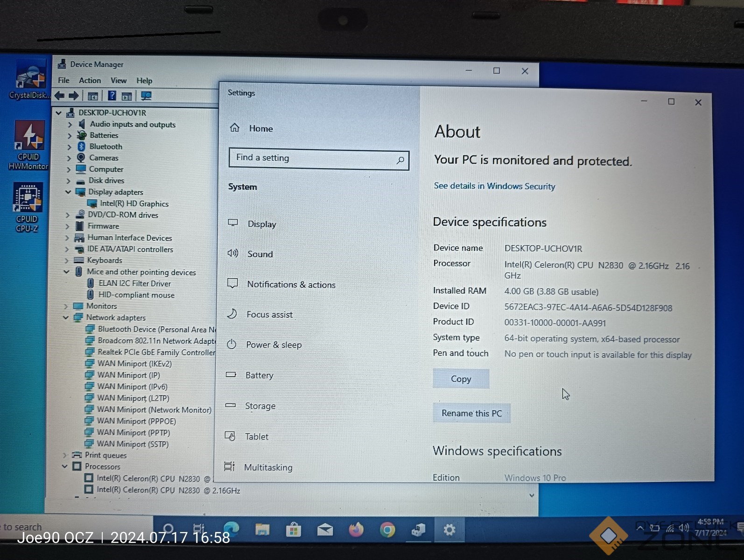
Task: Open See details in Windows Security link
Action: tap(495, 186)
